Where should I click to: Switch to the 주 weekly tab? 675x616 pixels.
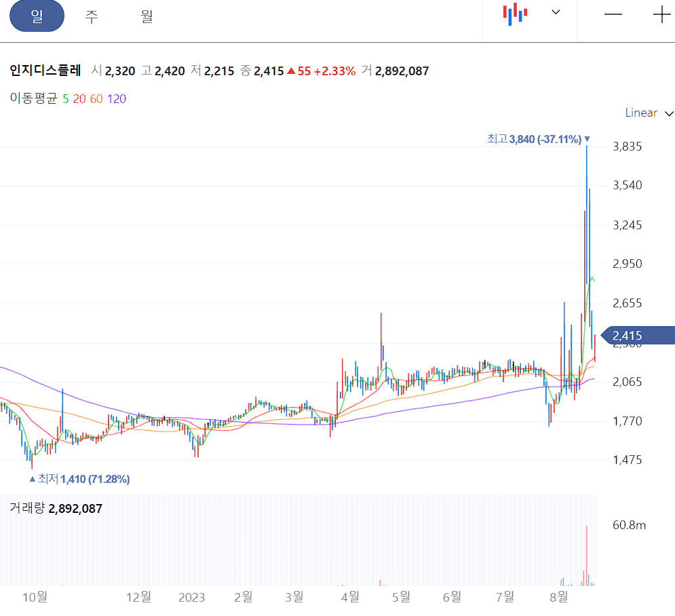coord(91,15)
